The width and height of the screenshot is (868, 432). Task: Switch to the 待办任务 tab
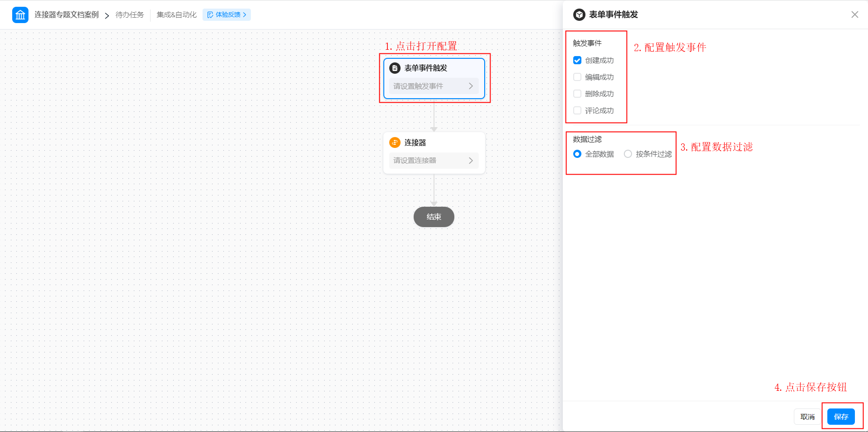130,15
